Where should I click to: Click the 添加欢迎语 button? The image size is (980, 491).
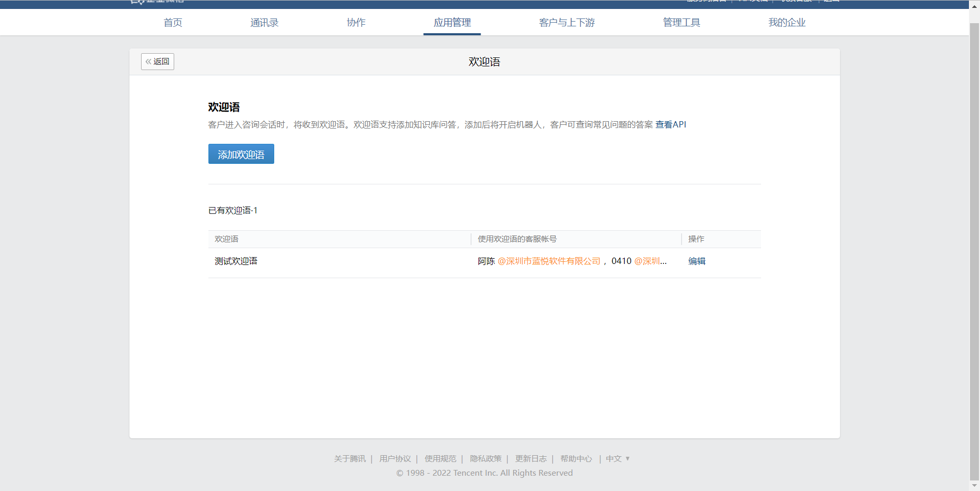[x=241, y=154]
